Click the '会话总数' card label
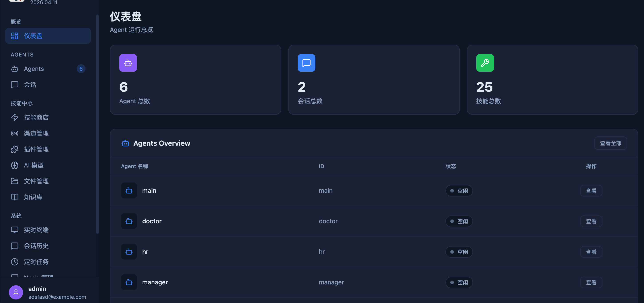The width and height of the screenshot is (644, 303). point(310,101)
